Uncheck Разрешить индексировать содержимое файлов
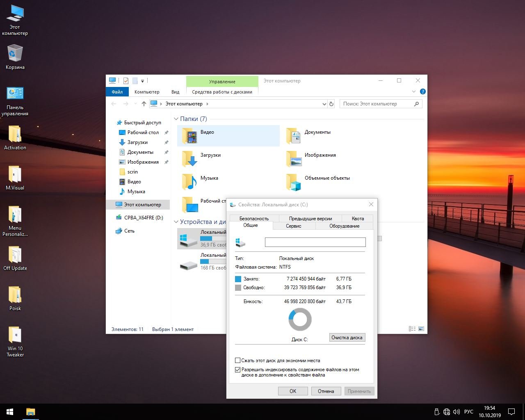The width and height of the screenshot is (525, 420). pyautogui.click(x=237, y=370)
